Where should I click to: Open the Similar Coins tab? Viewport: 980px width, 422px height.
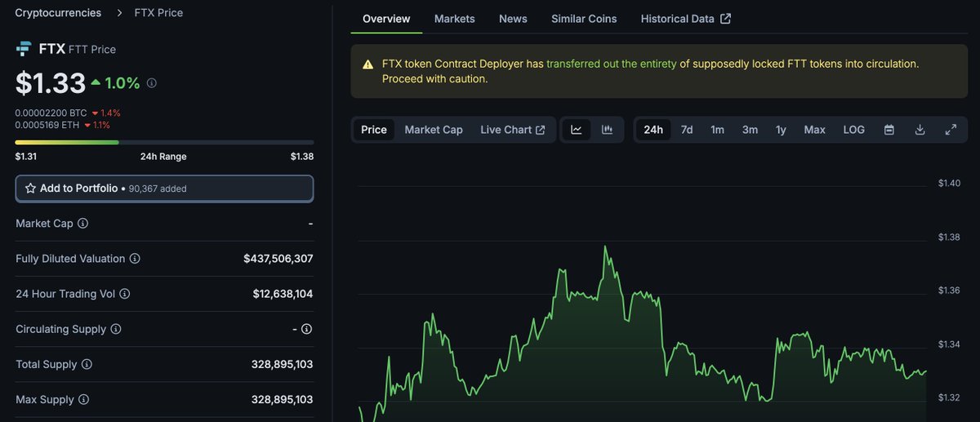[x=584, y=19]
